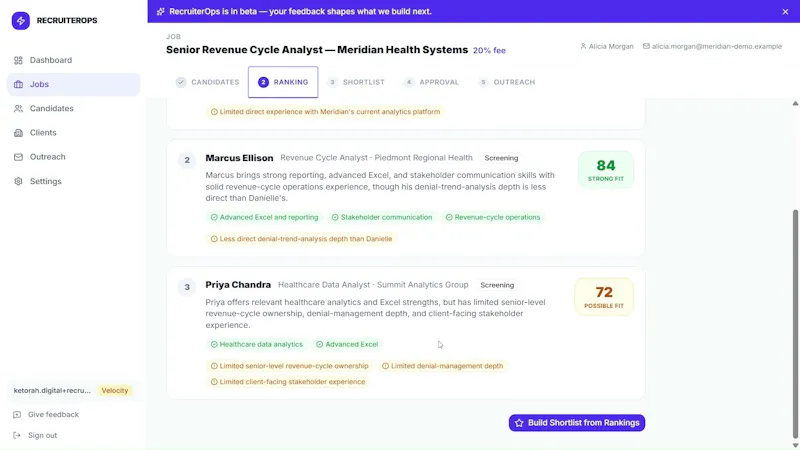Viewport: 800px width, 450px height.
Task: Switch to the Candidates step tab
Action: [x=208, y=82]
